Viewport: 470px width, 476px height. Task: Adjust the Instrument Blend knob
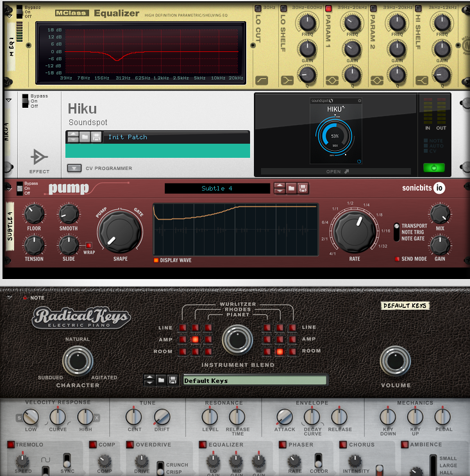coord(238,340)
